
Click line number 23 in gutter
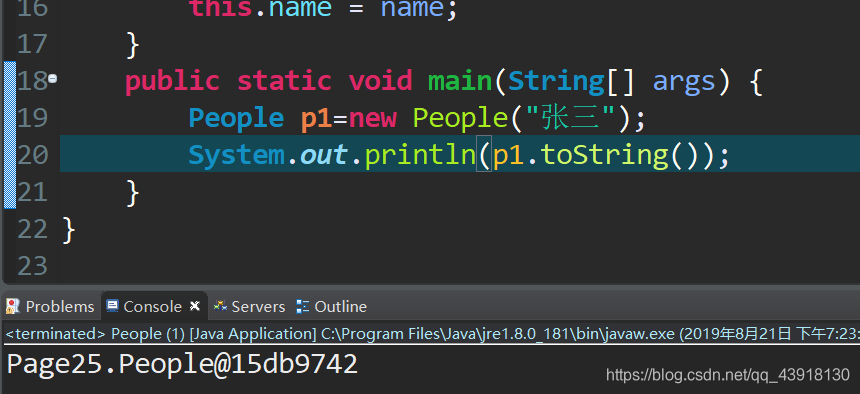coord(33,266)
